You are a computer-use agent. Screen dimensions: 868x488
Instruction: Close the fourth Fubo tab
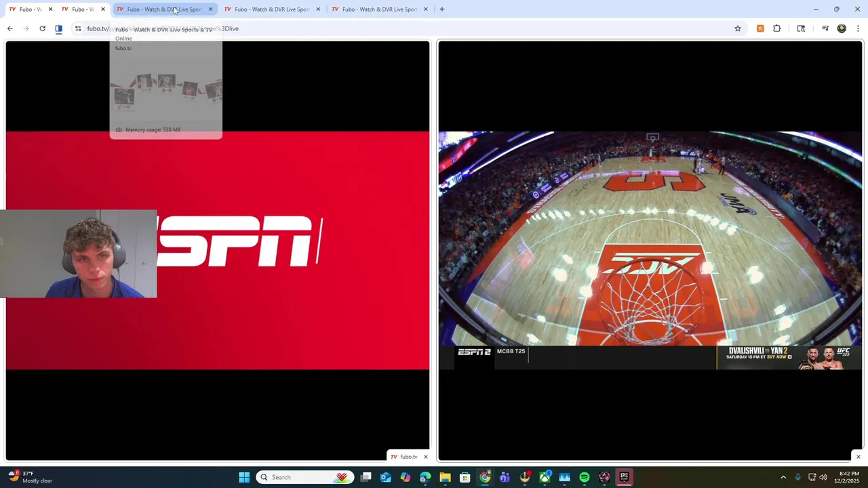pyautogui.click(x=318, y=9)
